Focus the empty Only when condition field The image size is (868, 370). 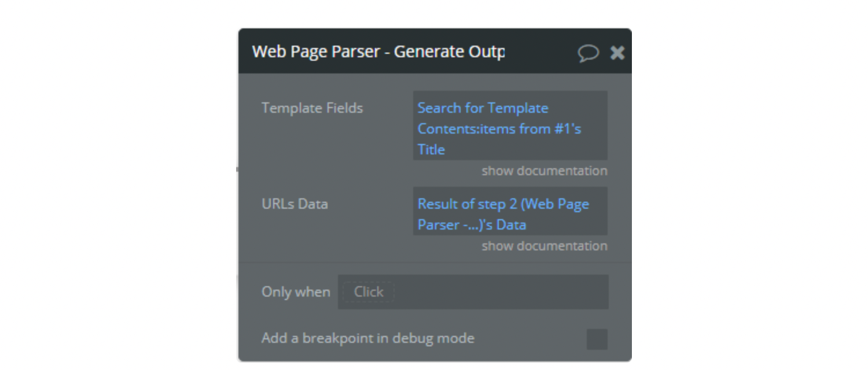tap(501, 292)
